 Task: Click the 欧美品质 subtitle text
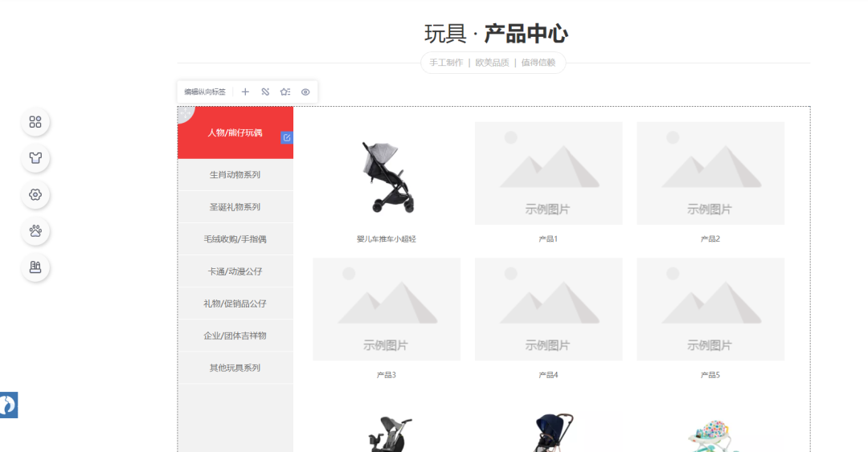click(x=492, y=63)
